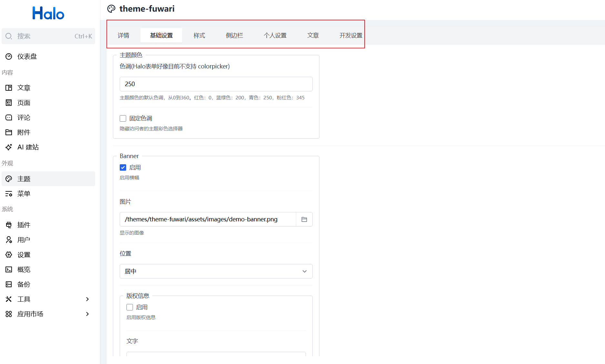Switch to the 样式 tab
605x364 pixels.
coord(199,35)
